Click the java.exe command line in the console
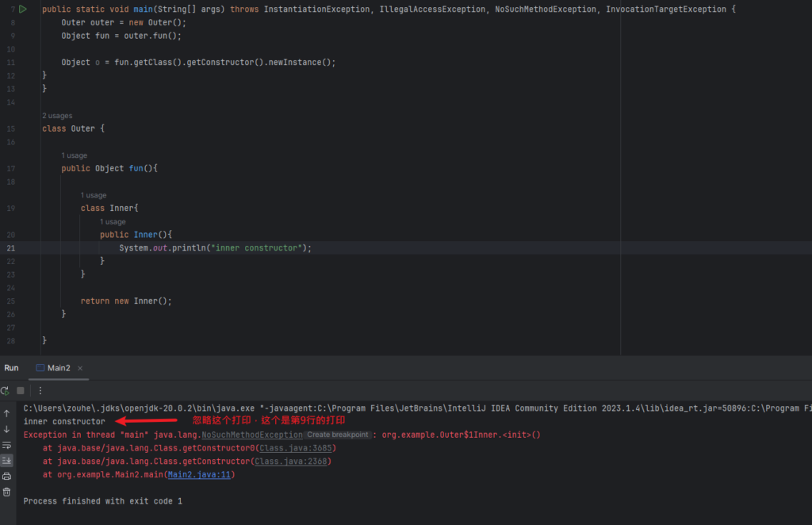This screenshot has width=812, height=525. (x=417, y=408)
